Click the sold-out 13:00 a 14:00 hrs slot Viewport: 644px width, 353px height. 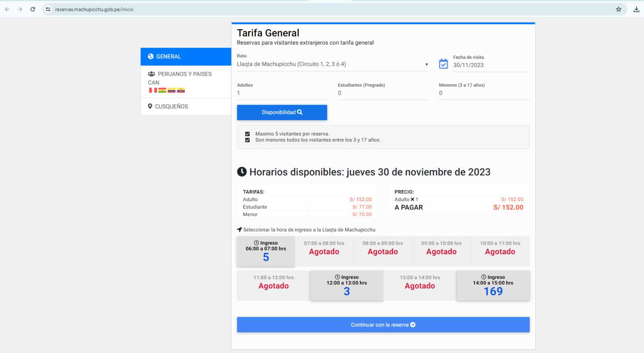coord(420,286)
